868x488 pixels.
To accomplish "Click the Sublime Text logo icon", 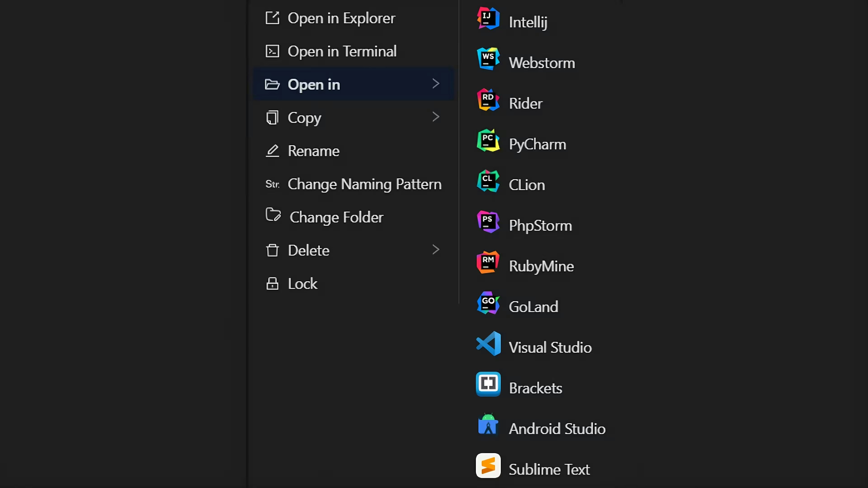I will (x=488, y=466).
